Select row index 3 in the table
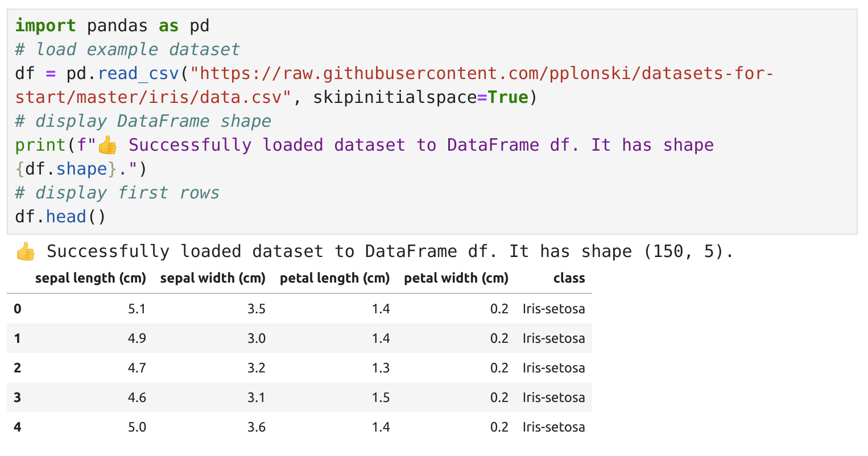The width and height of the screenshot is (868, 456). pos(18,397)
